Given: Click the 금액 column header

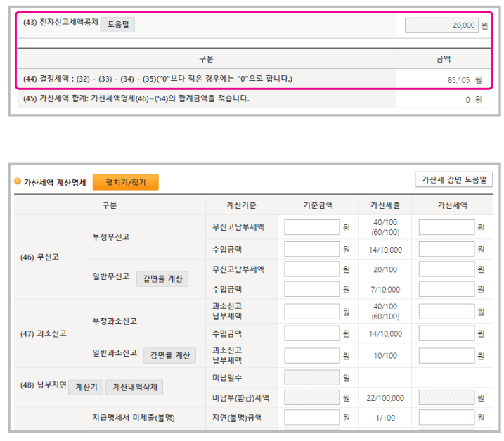Looking at the screenshot, I should click(x=444, y=59).
